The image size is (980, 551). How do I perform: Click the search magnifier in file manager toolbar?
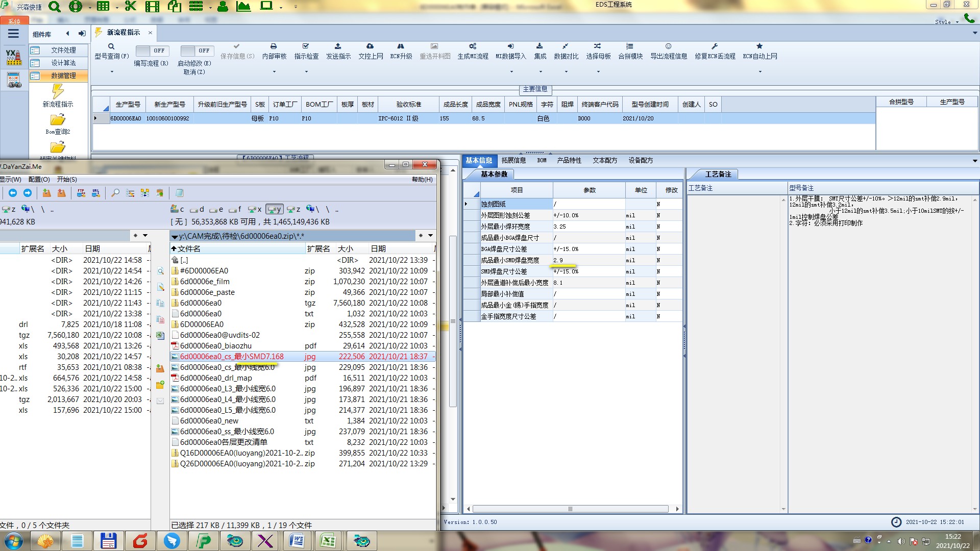[x=115, y=193]
